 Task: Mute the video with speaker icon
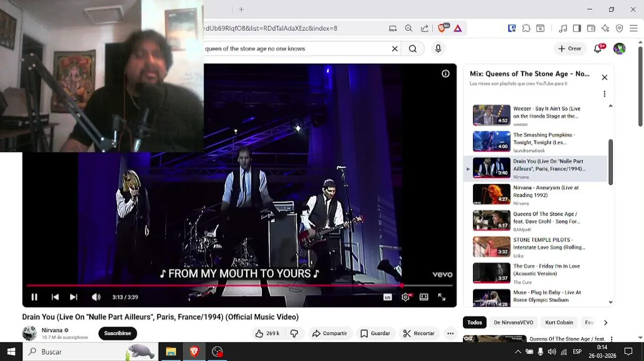click(96, 297)
